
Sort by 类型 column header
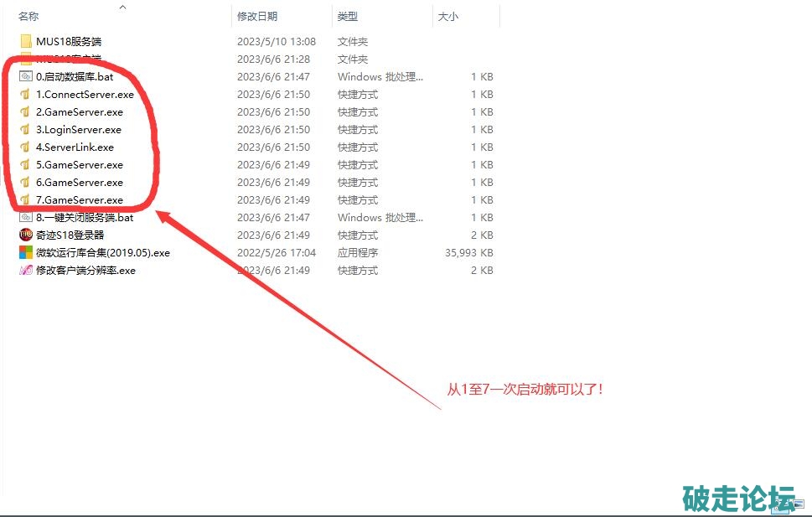[x=347, y=16]
